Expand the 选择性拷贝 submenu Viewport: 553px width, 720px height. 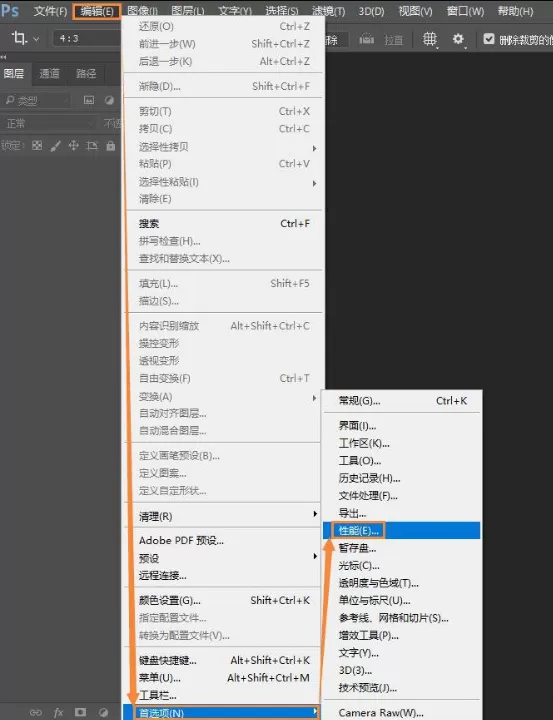(x=223, y=146)
